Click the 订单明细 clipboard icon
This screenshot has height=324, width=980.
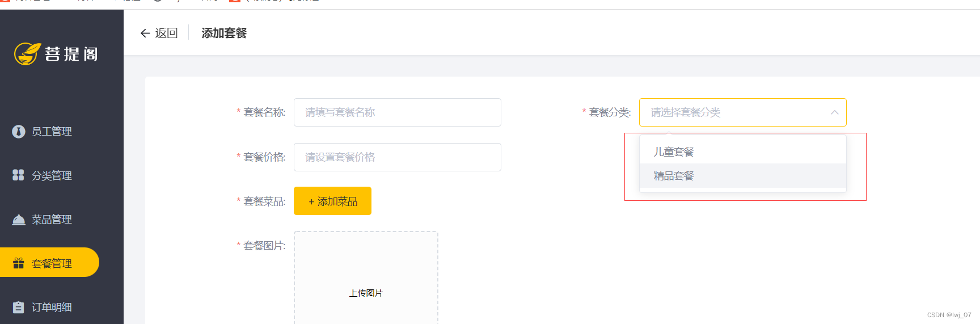pos(19,307)
